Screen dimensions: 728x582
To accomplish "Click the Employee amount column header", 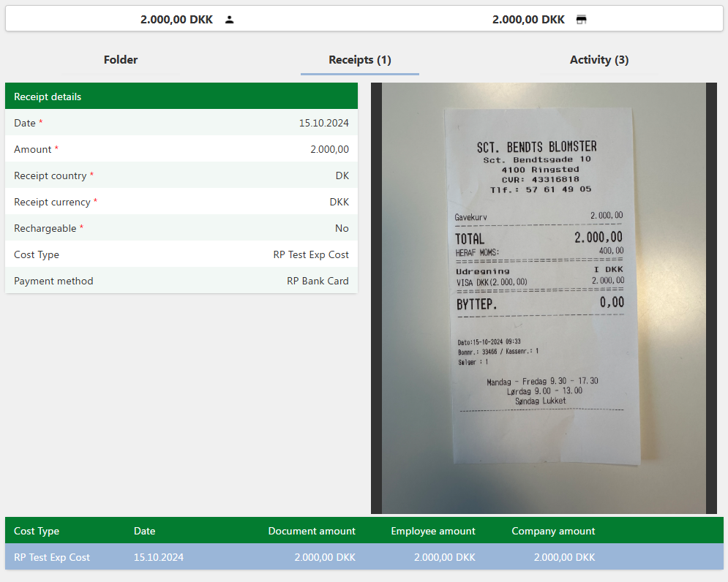I will pyautogui.click(x=432, y=531).
